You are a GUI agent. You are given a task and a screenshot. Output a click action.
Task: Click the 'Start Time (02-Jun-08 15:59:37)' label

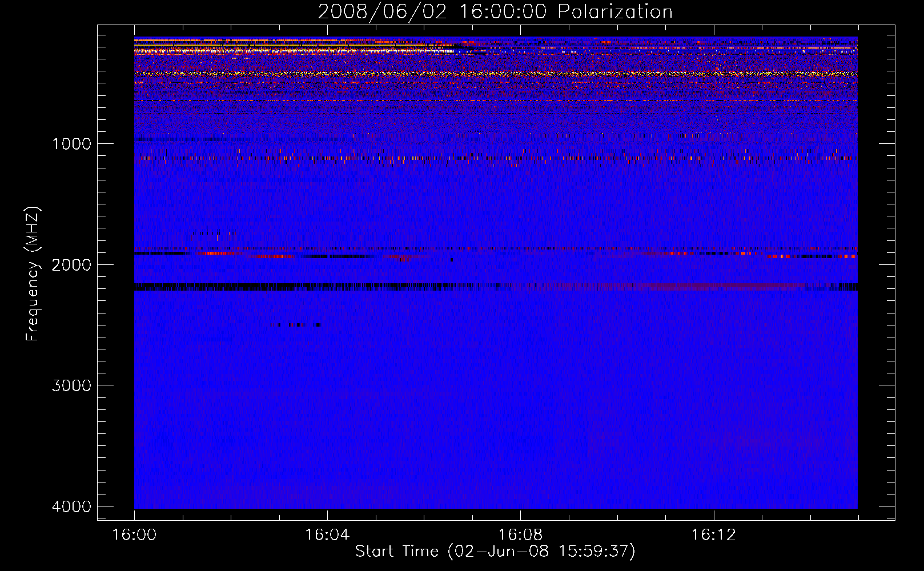(495, 552)
